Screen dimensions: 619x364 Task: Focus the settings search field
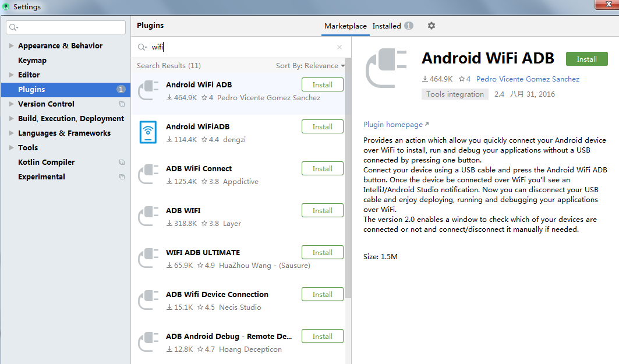[x=66, y=27]
